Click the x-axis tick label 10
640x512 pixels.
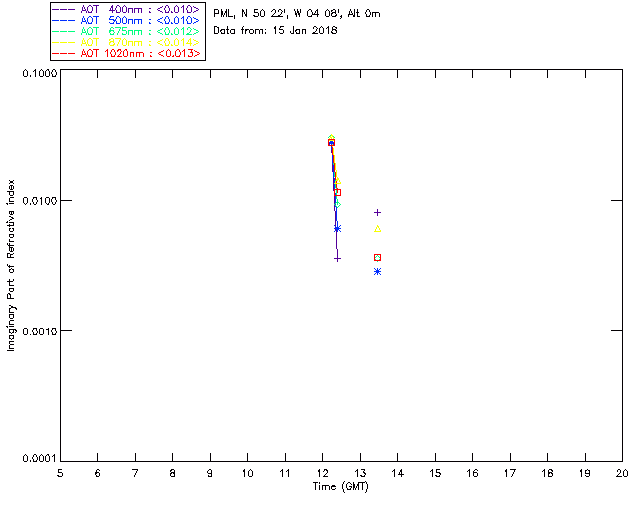point(247,473)
